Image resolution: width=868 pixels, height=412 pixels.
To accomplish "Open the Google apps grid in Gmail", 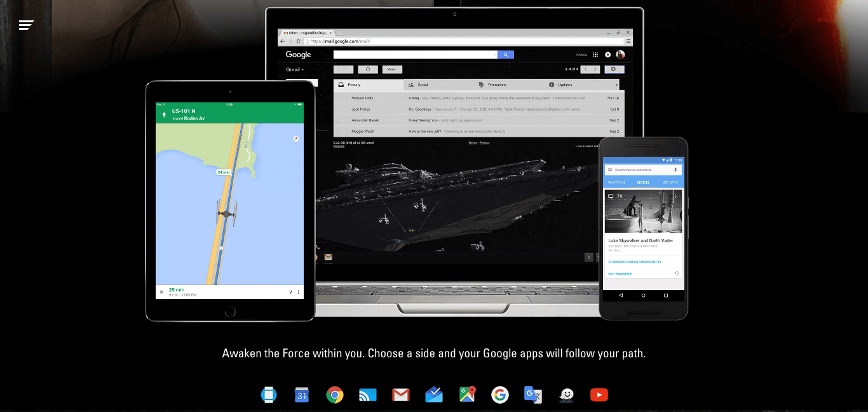I will pos(596,55).
